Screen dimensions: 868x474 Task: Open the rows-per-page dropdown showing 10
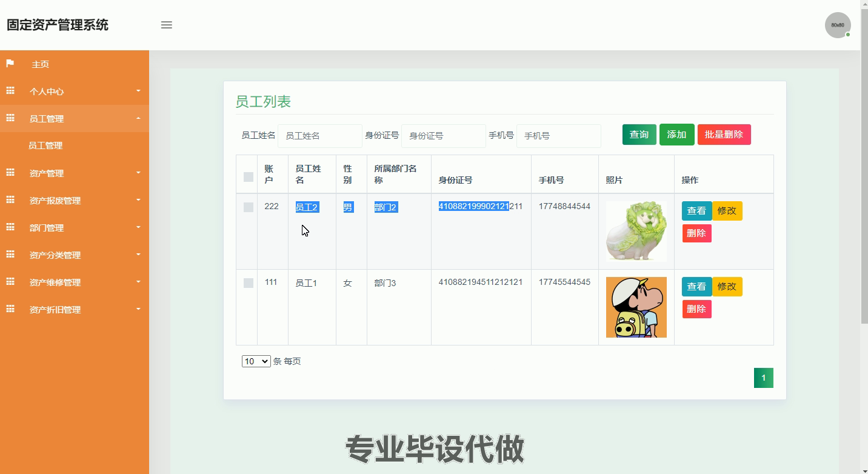(256, 361)
